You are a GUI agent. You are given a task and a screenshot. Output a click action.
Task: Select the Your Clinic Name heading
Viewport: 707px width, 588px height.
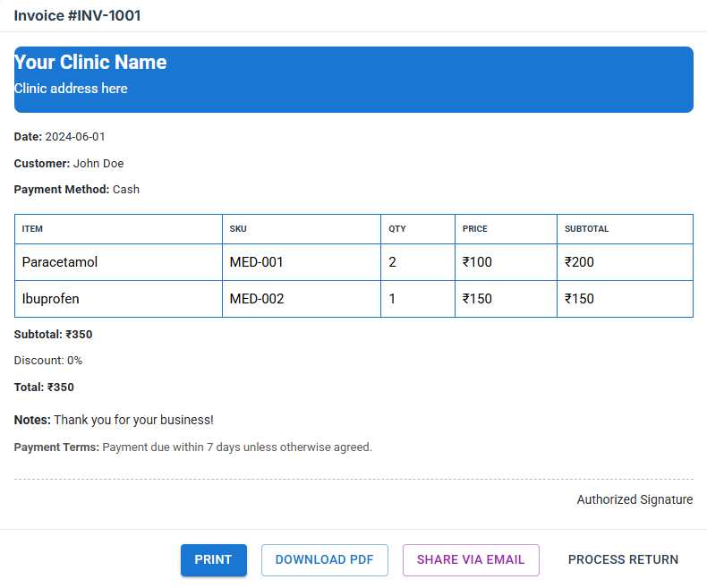tap(90, 63)
